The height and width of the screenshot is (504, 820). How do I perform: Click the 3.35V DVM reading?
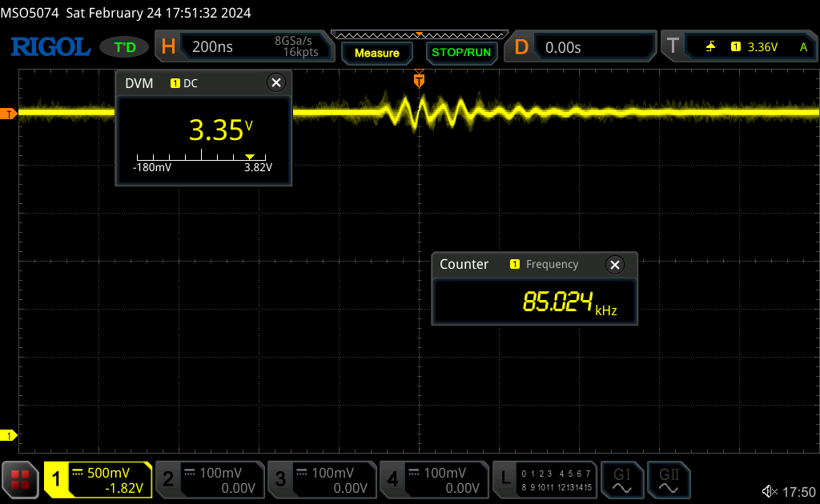pos(221,129)
